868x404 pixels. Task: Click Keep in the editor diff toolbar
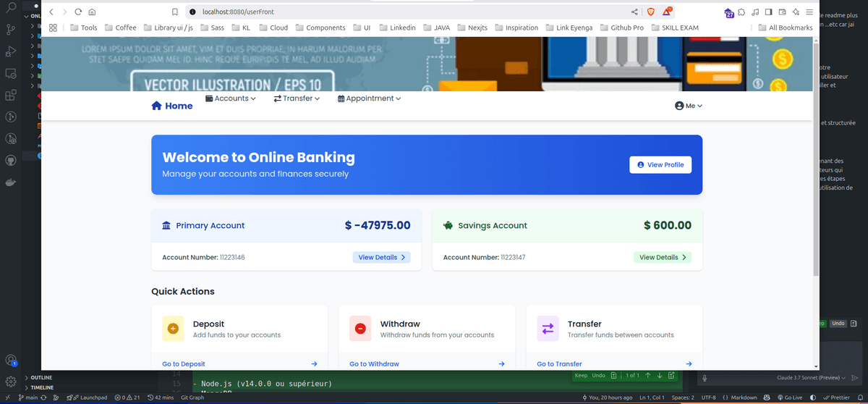coord(581,376)
